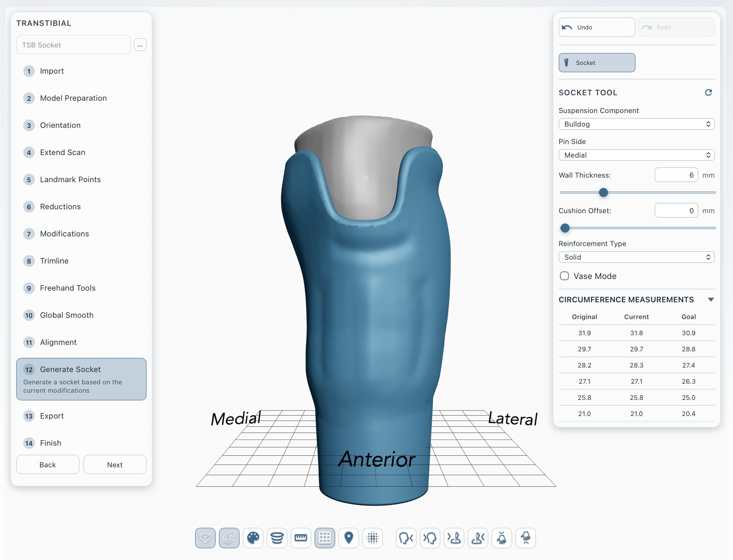The image size is (733, 560).
Task: Select the ruler measurement icon
Action: pos(301,538)
